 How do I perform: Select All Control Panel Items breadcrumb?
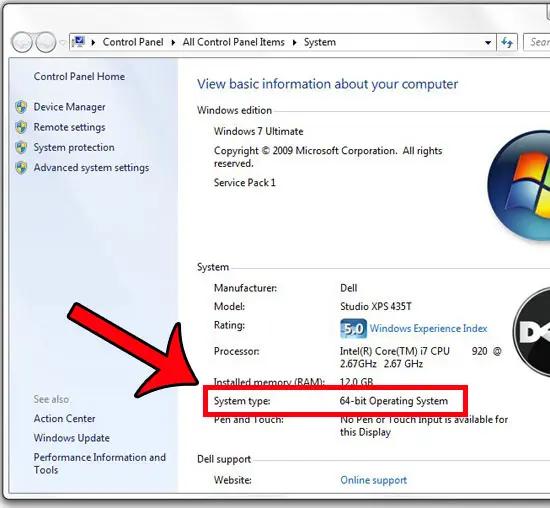234,42
